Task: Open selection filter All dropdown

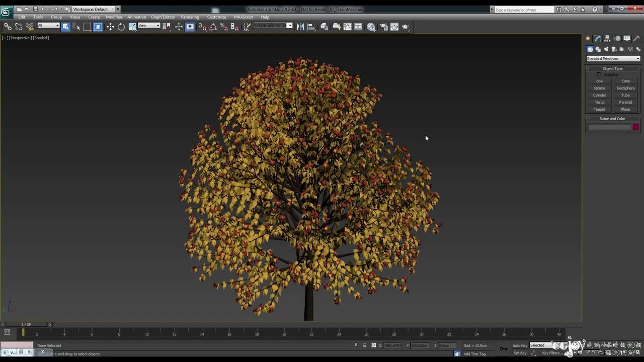Action: [x=48, y=26]
